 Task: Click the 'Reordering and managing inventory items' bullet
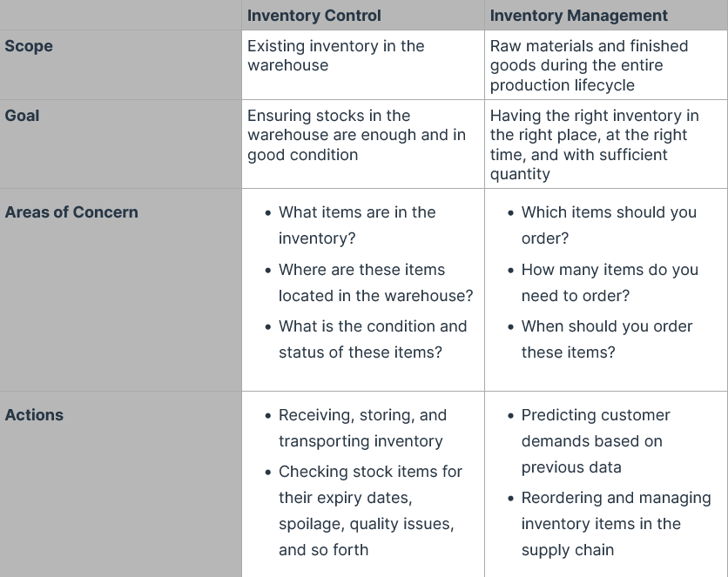616,524
